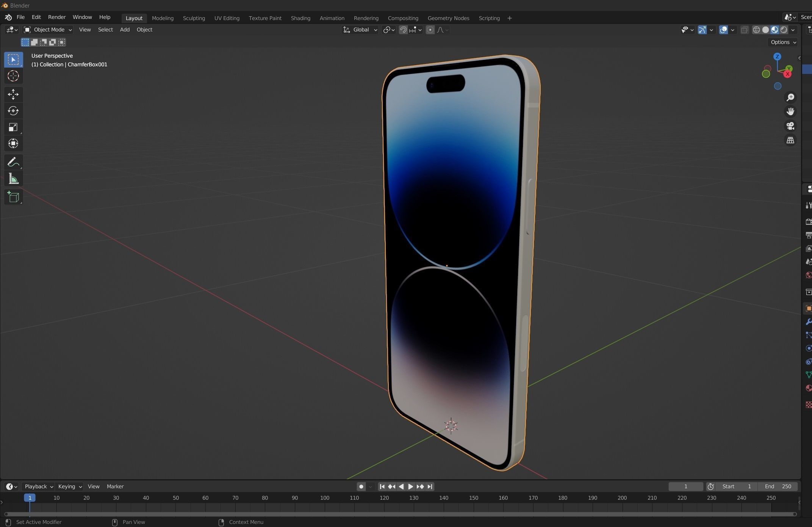Viewport: 812px width, 527px height.
Task: Open the Modifier properties wrench tab
Action: click(808, 322)
